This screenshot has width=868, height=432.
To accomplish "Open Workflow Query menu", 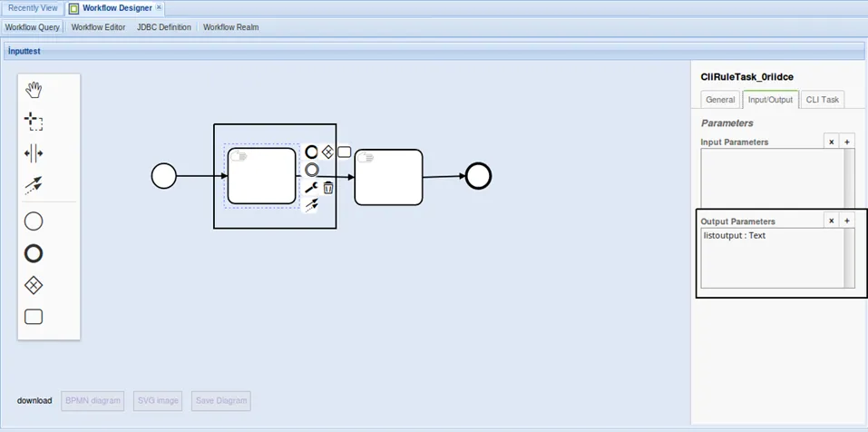I will [32, 27].
